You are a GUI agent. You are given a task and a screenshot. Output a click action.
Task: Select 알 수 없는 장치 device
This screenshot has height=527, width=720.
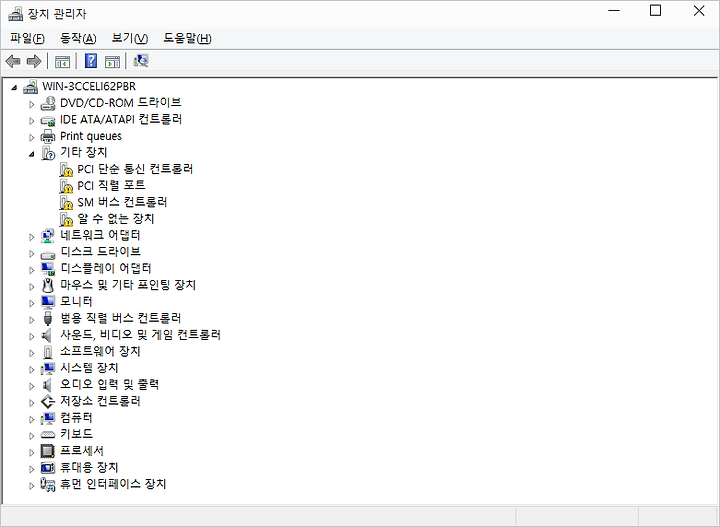116,219
